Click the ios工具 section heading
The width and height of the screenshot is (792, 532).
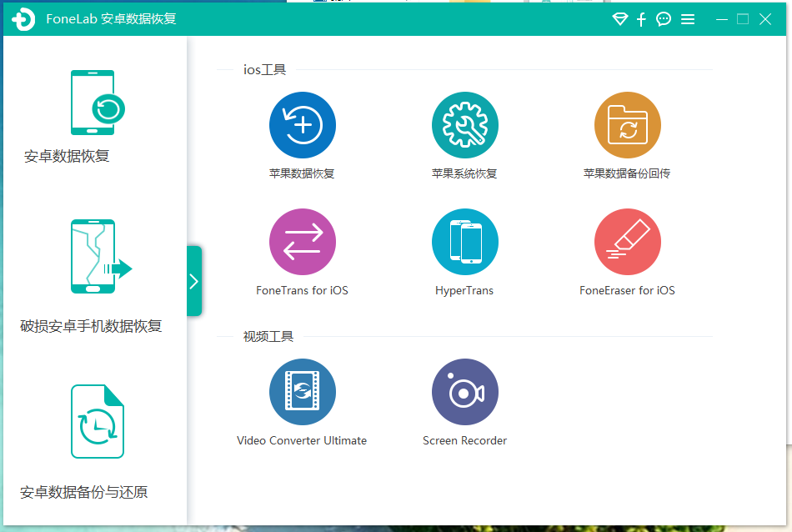click(264, 70)
